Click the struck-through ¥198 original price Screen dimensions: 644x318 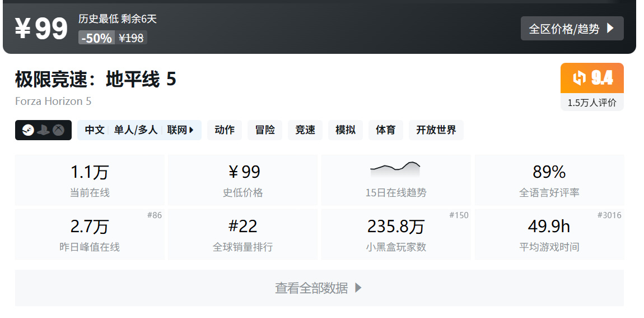coord(131,38)
